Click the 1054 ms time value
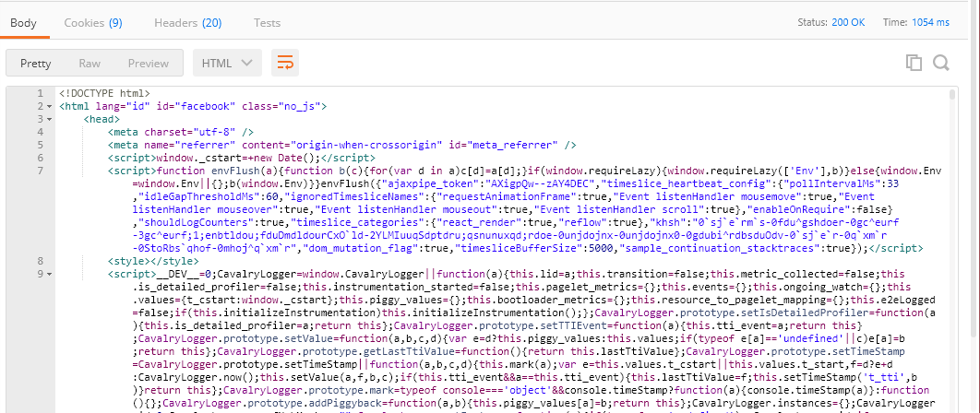Image resolution: width=980 pixels, height=413 pixels. coord(930,22)
